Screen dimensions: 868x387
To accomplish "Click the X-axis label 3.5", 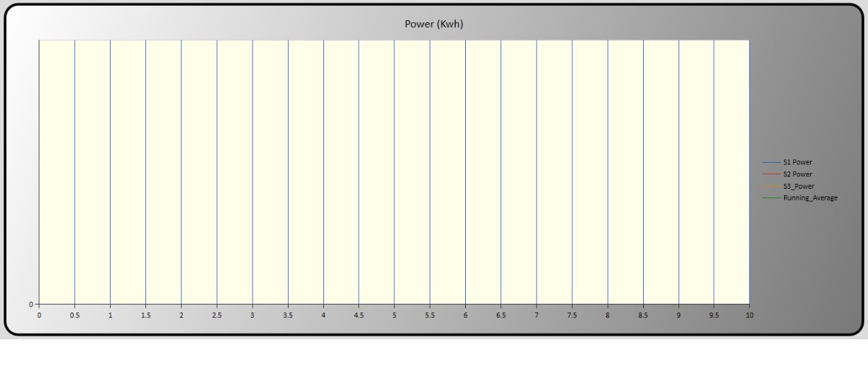I will pos(288,316).
